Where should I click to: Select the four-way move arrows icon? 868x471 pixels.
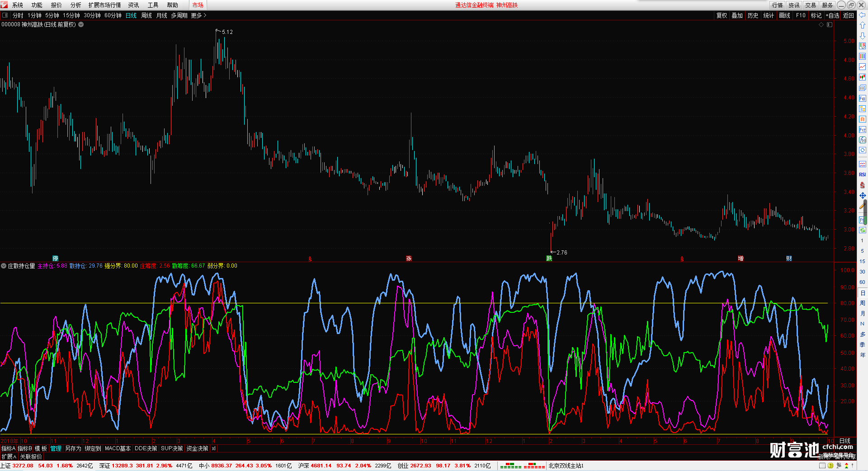(x=862, y=195)
